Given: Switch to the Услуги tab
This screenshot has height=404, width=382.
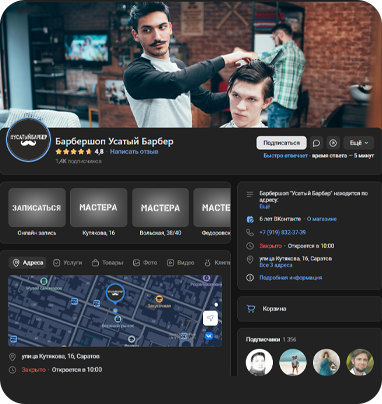Looking at the screenshot, I should (x=68, y=263).
